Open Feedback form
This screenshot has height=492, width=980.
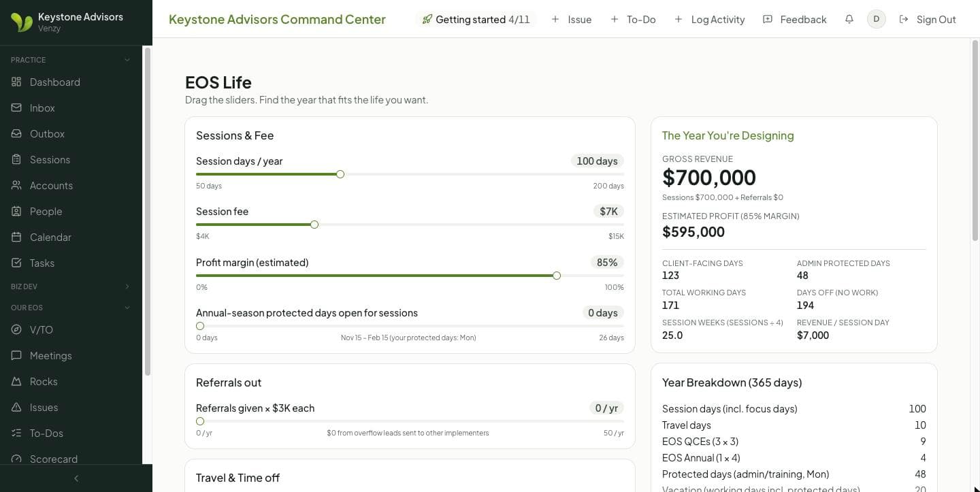pyautogui.click(x=795, y=19)
